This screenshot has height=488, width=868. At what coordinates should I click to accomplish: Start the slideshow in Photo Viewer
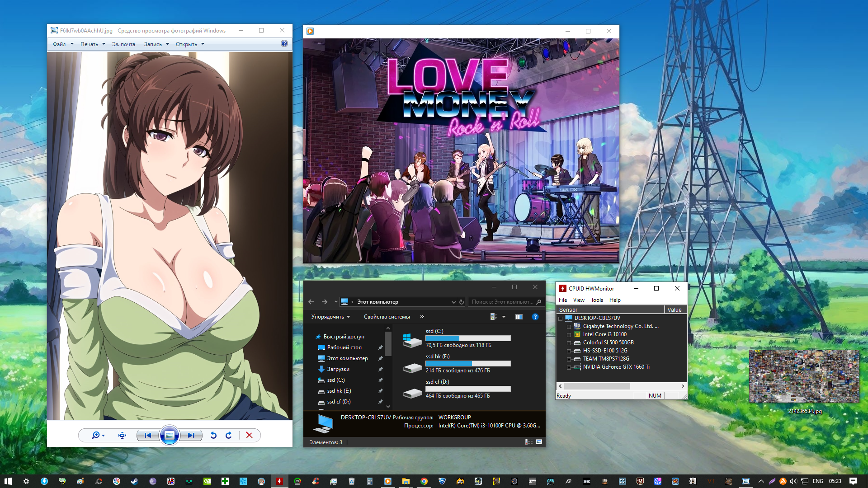pyautogui.click(x=170, y=435)
